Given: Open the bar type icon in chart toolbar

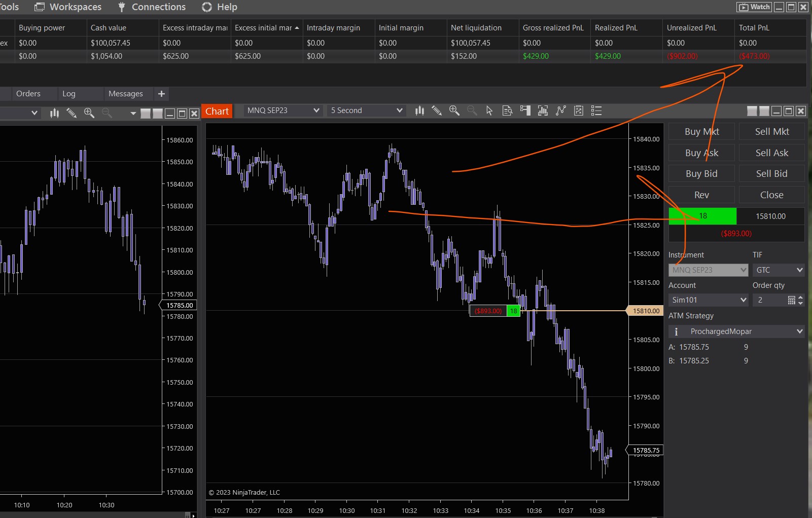Looking at the screenshot, I should click(x=419, y=110).
